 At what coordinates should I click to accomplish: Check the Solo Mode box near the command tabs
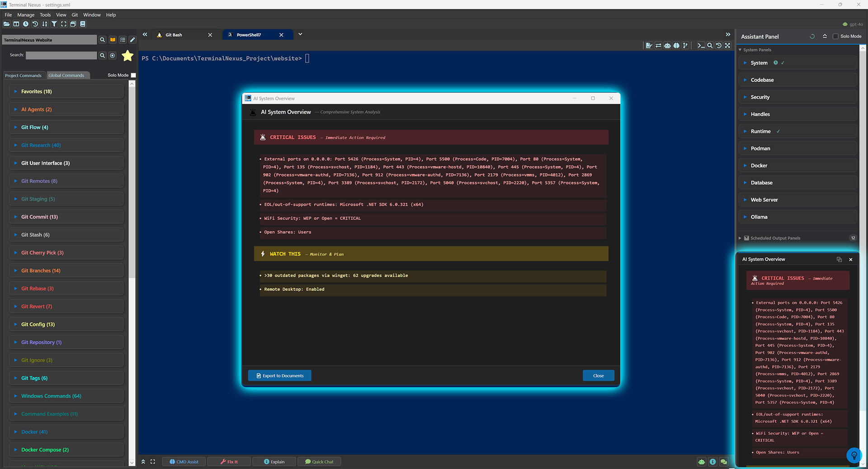(x=133, y=75)
